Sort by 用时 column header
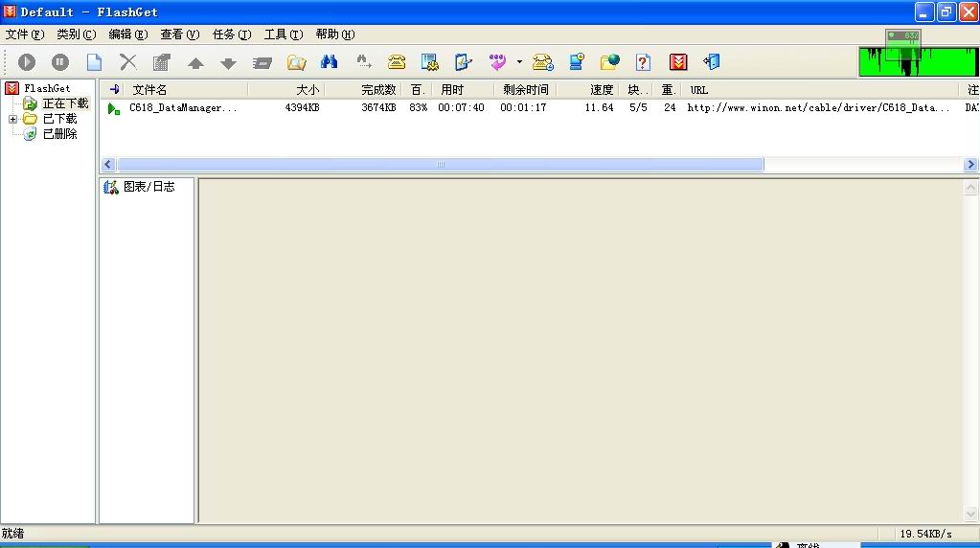The height and width of the screenshot is (548, 980). (463, 90)
